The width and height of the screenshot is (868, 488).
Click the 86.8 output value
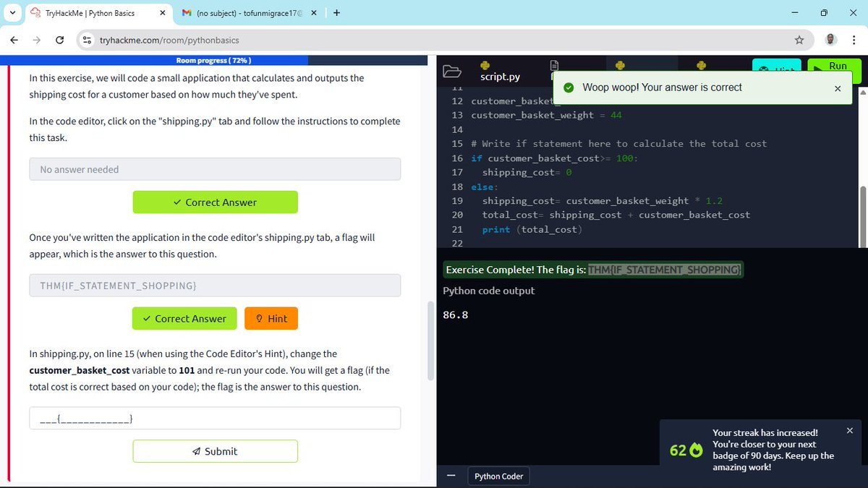[x=455, y=315]
